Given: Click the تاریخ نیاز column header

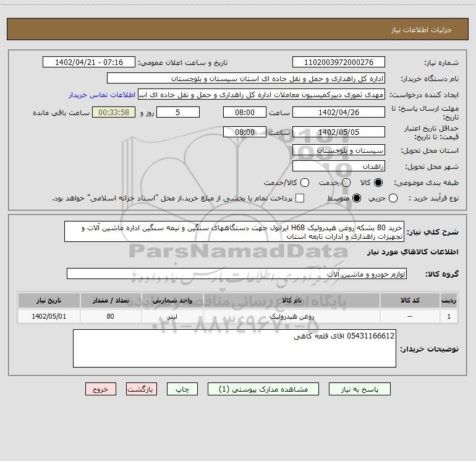Looking at the screenshot, I should coord(49,300).
